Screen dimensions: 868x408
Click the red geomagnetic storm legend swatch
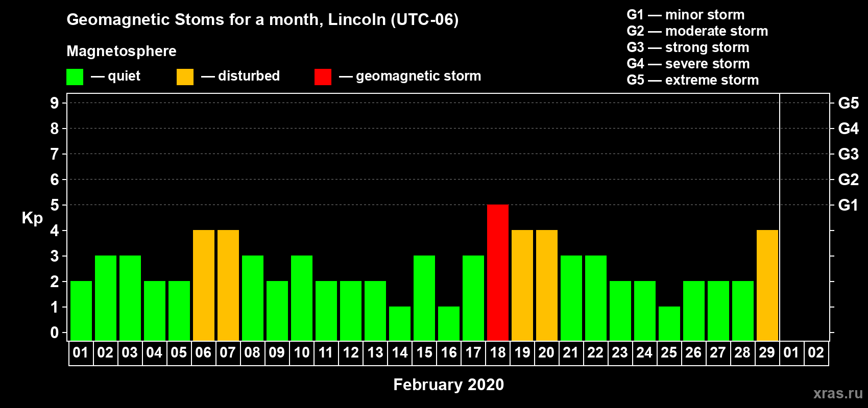[x=323, y=77]
